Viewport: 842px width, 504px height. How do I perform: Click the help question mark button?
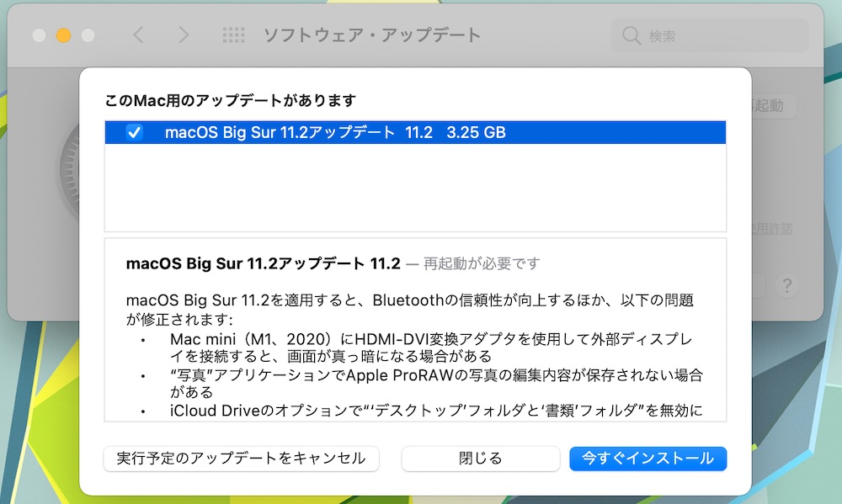click(x=786, y=285)
